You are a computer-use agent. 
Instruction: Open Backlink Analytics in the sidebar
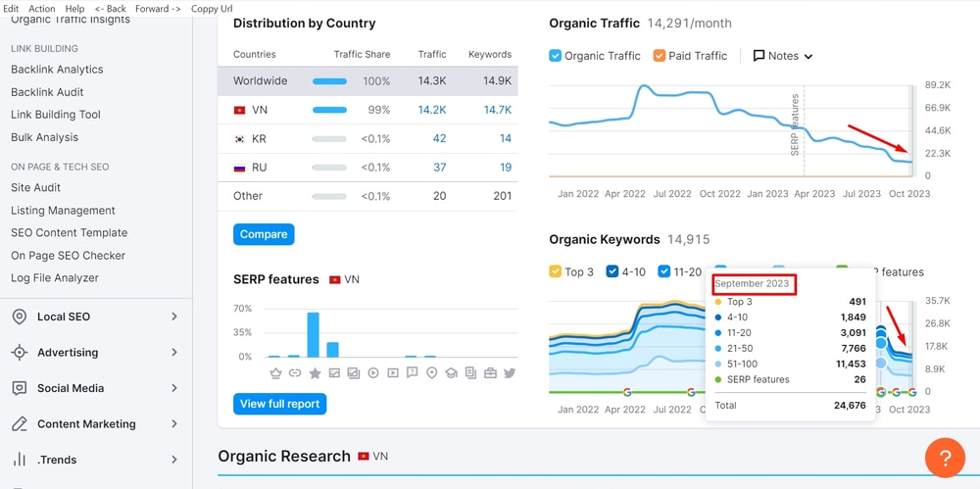click(57, 70)
